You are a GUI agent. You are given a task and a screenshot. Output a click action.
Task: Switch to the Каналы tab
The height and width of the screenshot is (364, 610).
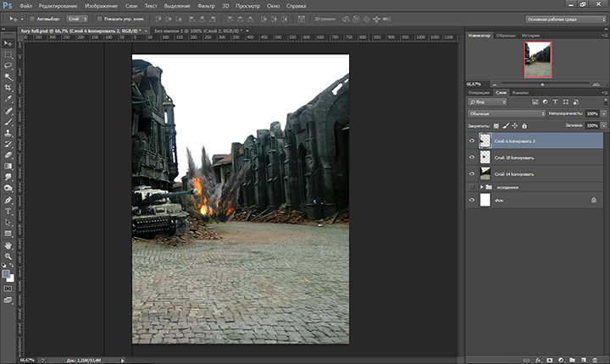point(521,91)
